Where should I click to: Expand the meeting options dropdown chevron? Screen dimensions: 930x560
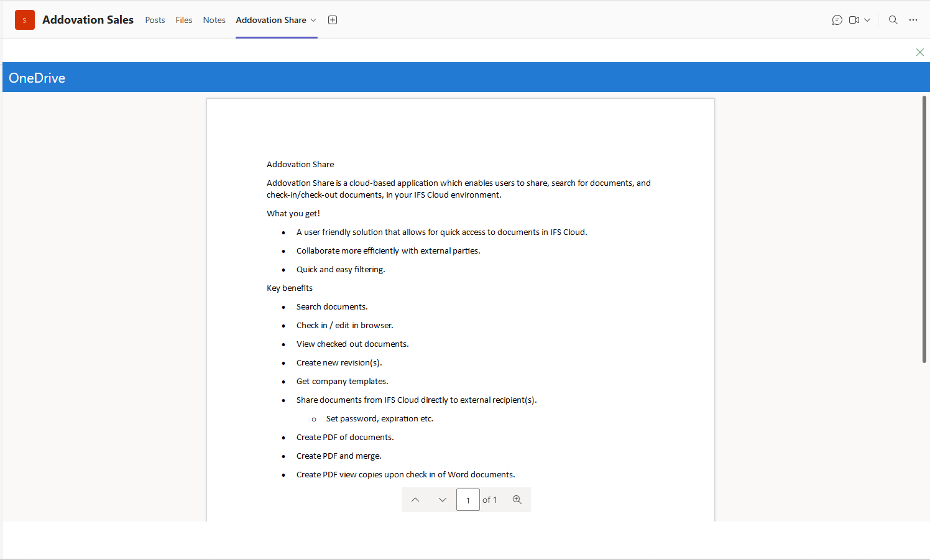(867, 20)
